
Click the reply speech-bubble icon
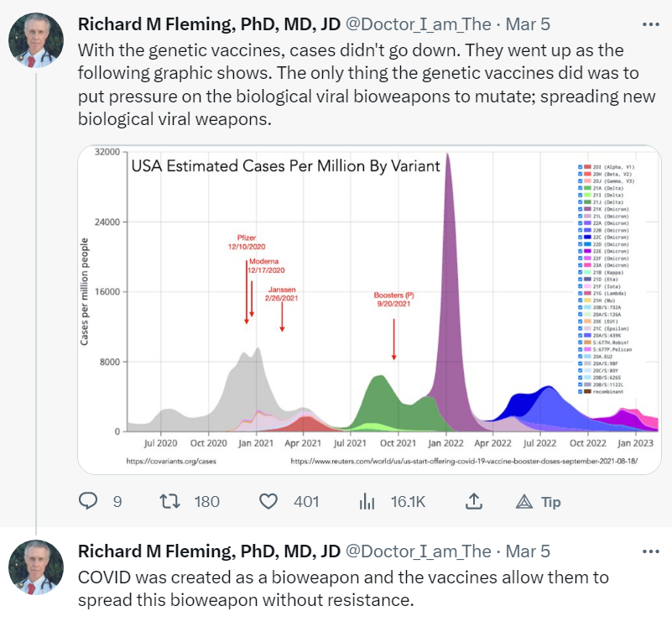tap(89, 501)
